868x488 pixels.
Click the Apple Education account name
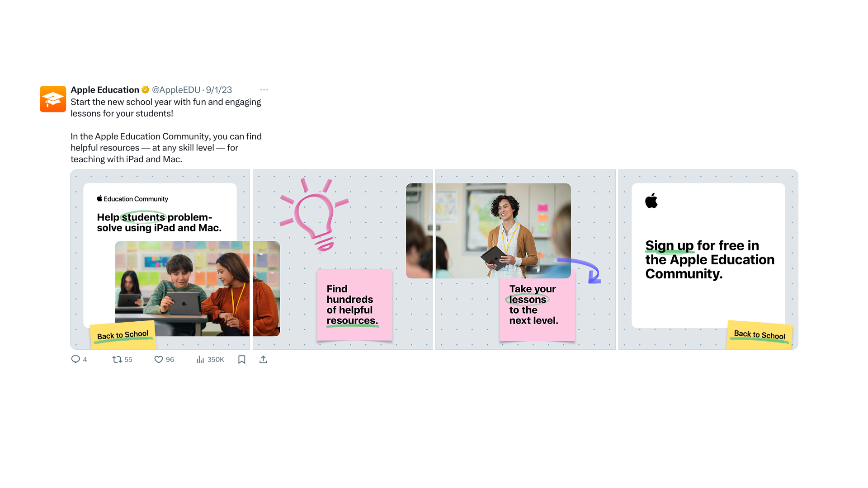tap(105, 90)
